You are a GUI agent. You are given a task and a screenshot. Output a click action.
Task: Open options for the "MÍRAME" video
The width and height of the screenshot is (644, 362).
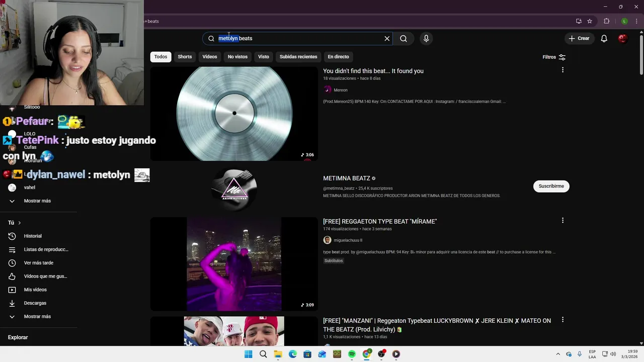tap(562, 220)
